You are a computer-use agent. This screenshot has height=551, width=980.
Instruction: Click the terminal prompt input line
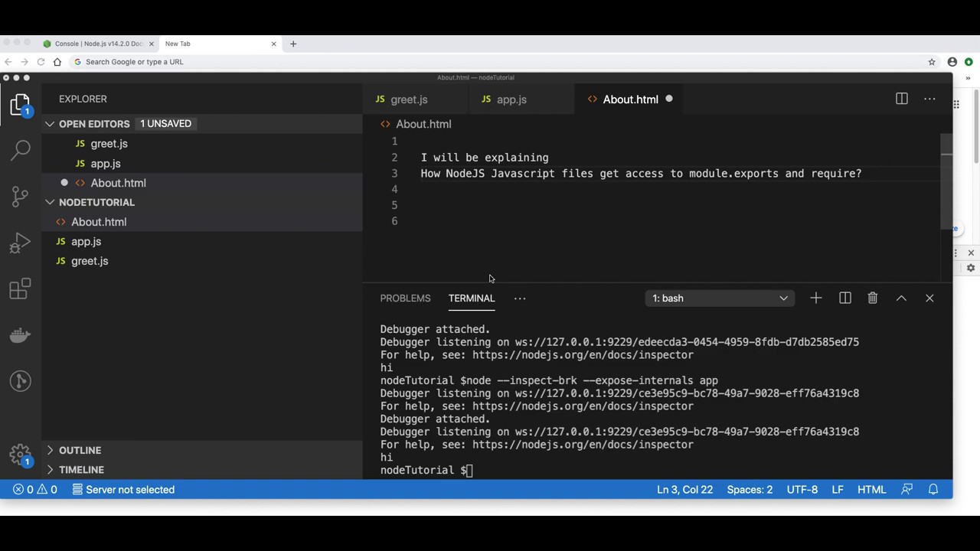[426, 471]
